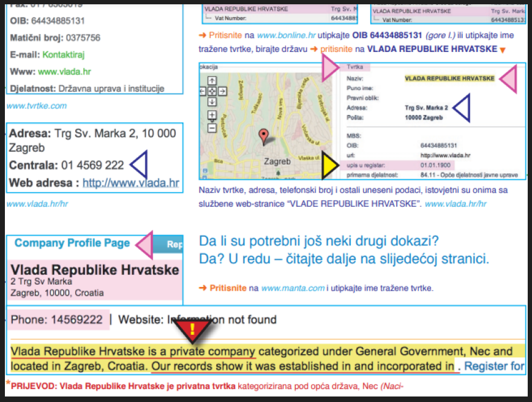Select 'Djelatnost: Državna uprava i institucije' line
The image size is (532, 402).
(x=87, y=89)
